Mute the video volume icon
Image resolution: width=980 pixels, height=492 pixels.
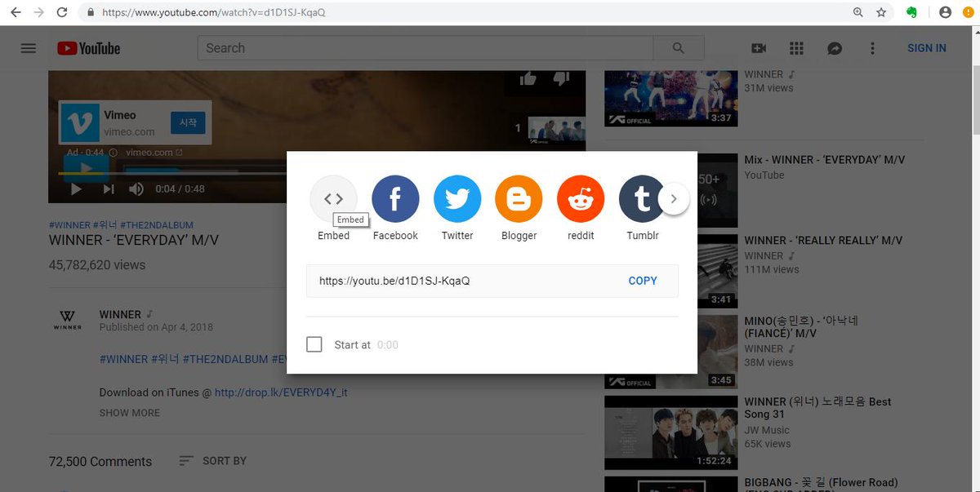click(x=136, y=188)
